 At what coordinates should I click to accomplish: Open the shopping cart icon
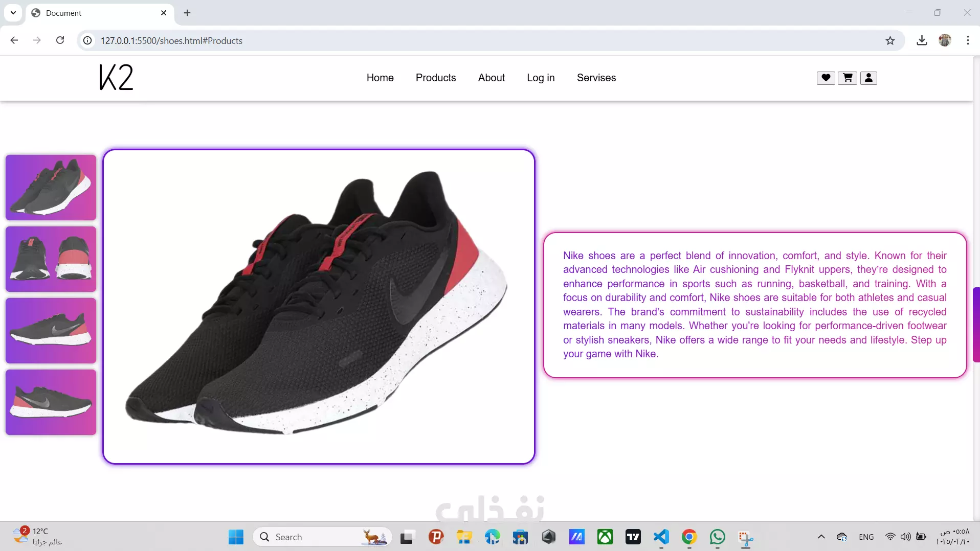tap(847, 78)
